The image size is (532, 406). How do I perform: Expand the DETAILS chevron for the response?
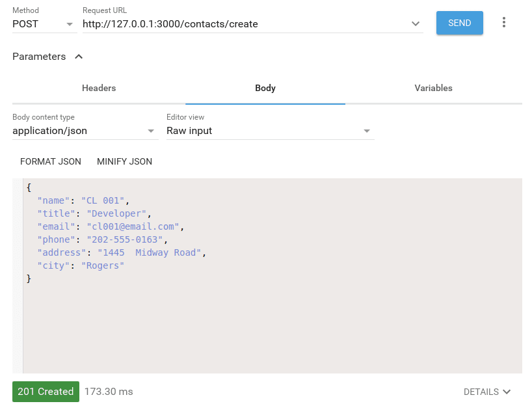pos(506,392)
